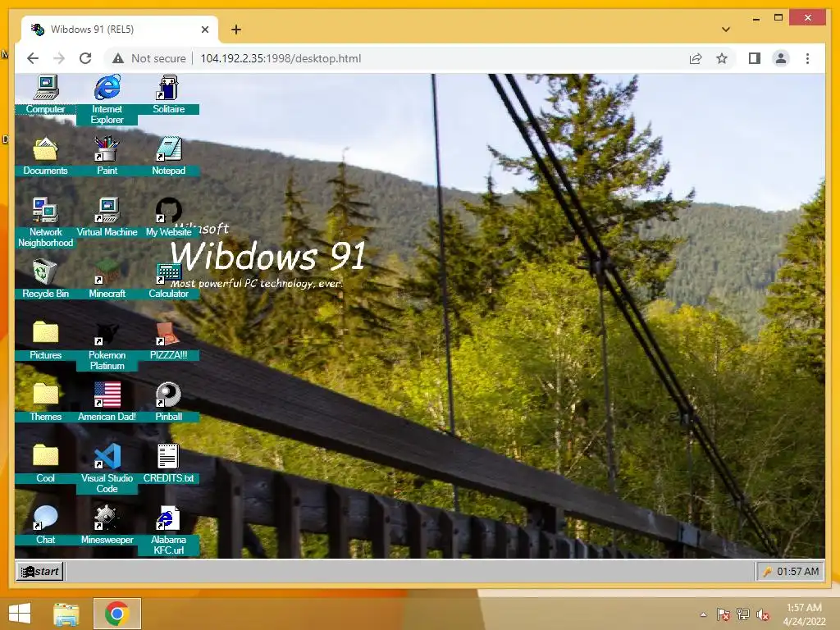Click the muted volume tray icon
840x630 pixels.
coord(763,614)
